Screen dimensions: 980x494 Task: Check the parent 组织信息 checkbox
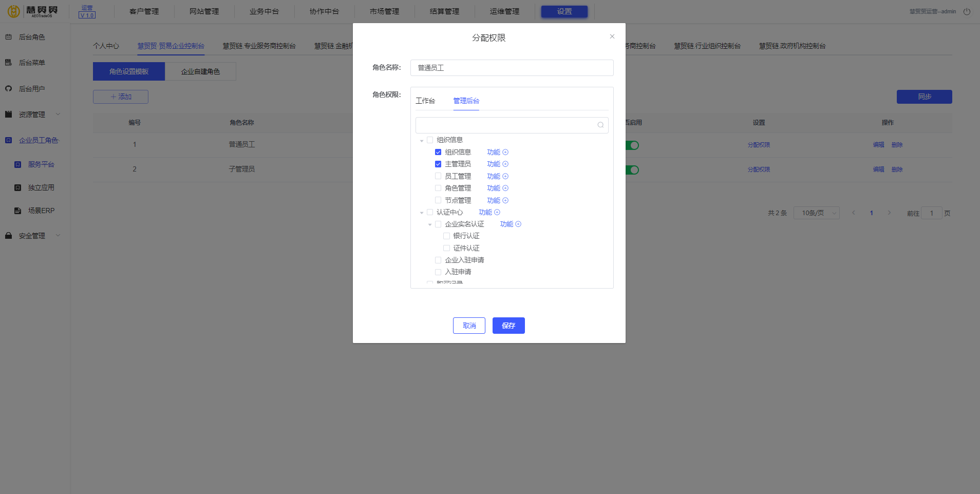click(430, 140)
